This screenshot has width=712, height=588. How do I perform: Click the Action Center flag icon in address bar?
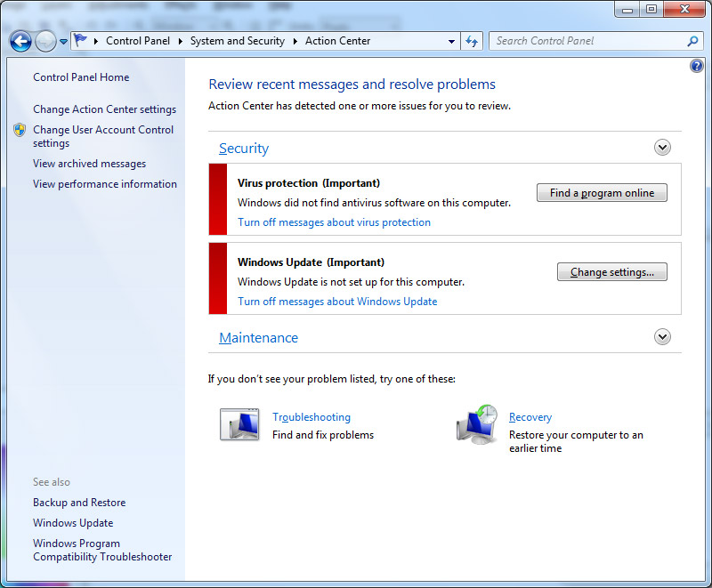click(x=81, y=41)
